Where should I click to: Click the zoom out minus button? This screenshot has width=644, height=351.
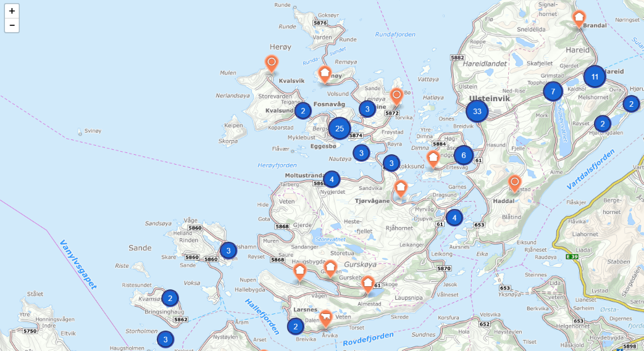pos(12,25)
